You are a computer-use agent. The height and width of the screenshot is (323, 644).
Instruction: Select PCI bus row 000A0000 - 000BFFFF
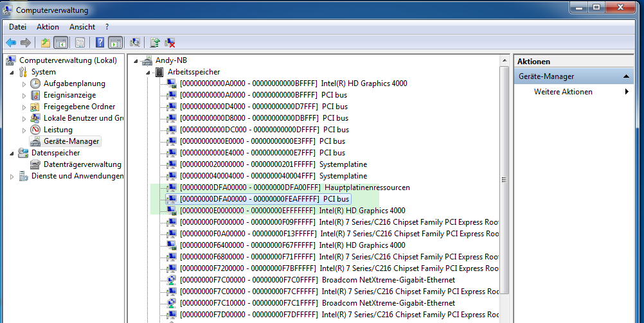[x=264, y=95]
